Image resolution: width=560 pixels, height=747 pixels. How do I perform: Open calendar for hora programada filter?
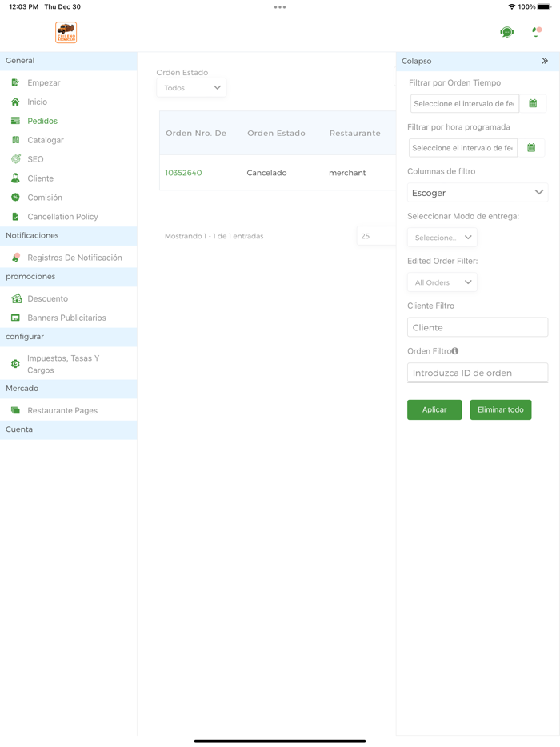coord(531,148)
